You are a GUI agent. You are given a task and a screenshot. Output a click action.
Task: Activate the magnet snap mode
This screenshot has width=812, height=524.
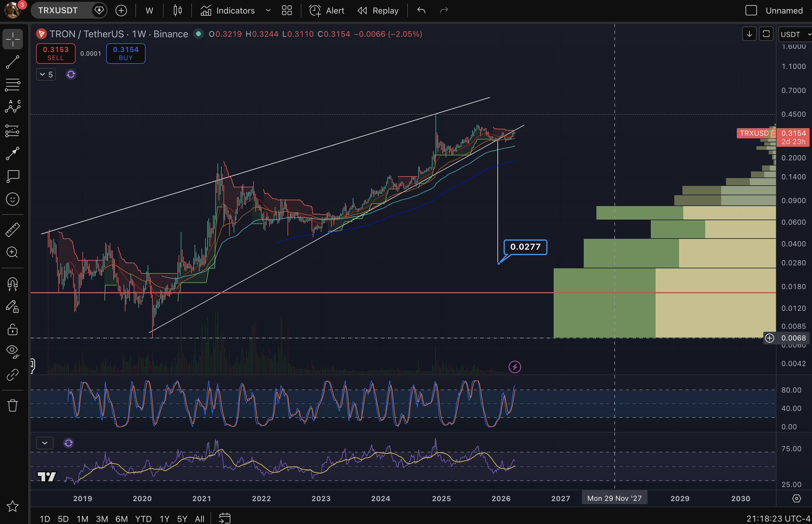click(x=12, y=284)
